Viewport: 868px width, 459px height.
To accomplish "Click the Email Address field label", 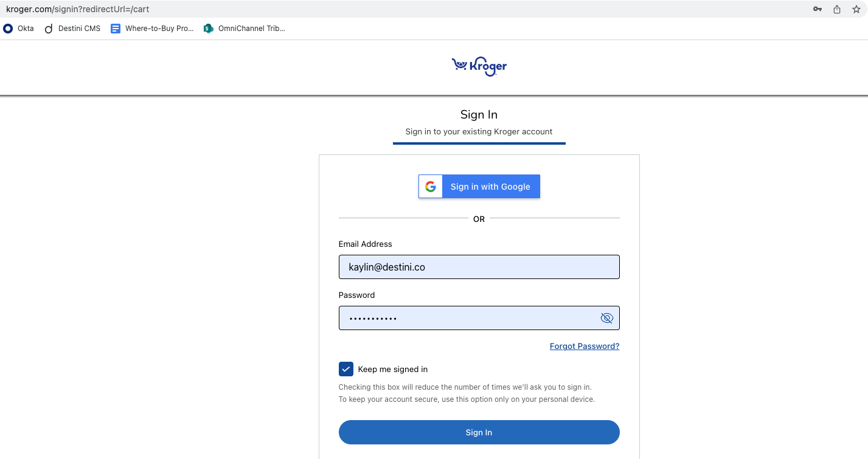I will (x=366, y=244).
